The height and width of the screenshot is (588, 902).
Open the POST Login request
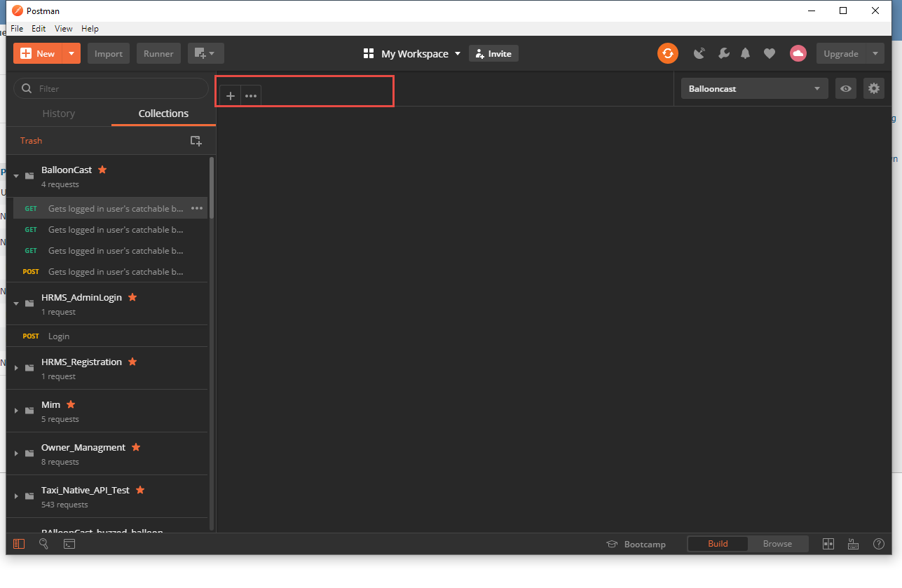click(x=107, y=336)
